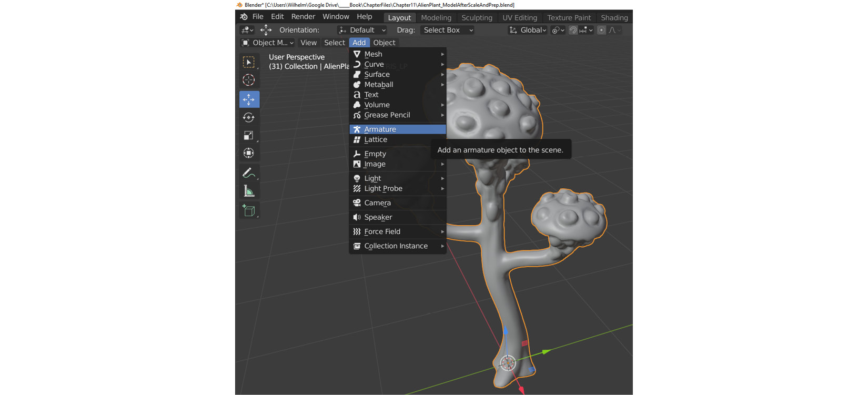This screenshot has height=395, width=868.
Task: Open the viewport View menu
Action: click(x=308, y=43)
